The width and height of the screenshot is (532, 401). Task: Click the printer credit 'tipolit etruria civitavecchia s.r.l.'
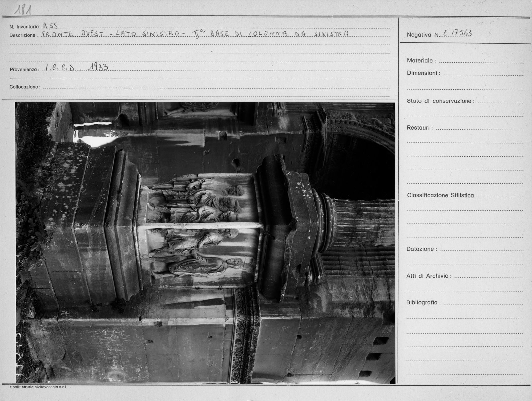pyautogui.click(x=39, y=387)
